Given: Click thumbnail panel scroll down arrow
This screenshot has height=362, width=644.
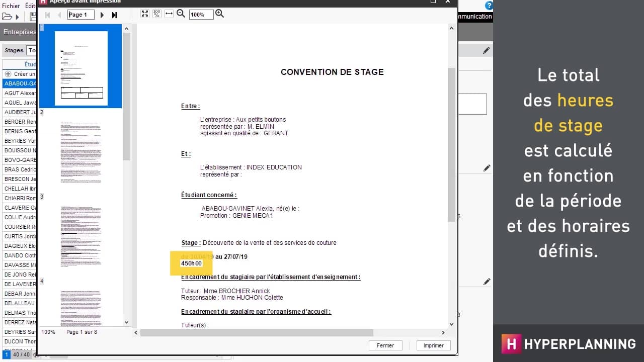Looking at the screenshot, I should coord(126,322).
